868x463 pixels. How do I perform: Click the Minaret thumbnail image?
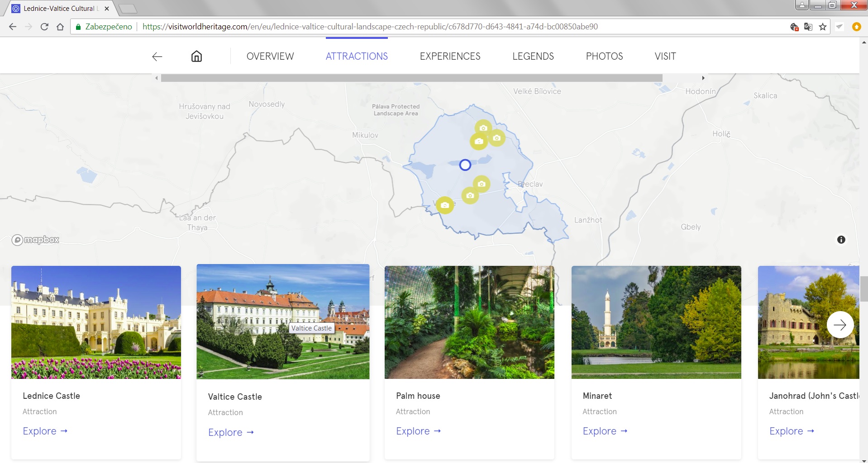[x=656, y=322]
